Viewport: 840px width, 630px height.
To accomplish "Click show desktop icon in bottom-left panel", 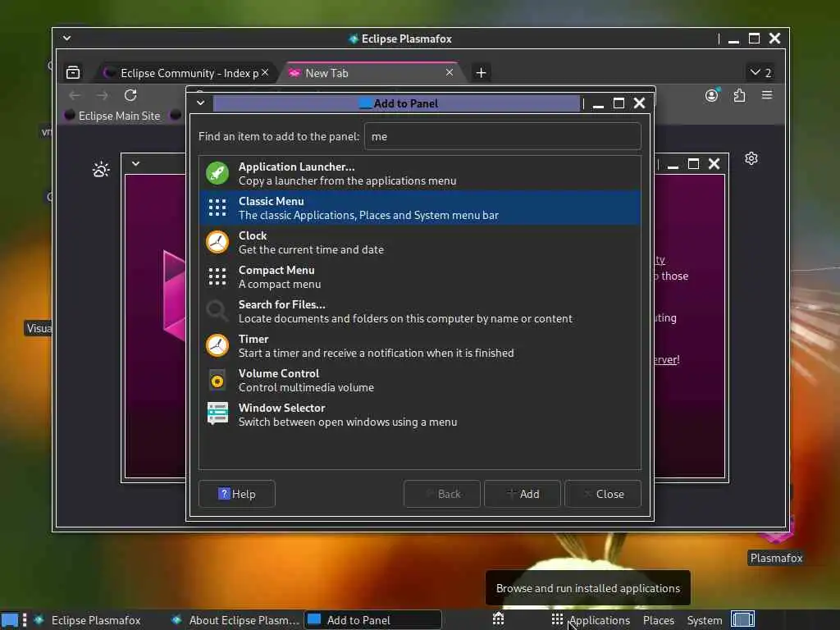I will coord(9,620).
